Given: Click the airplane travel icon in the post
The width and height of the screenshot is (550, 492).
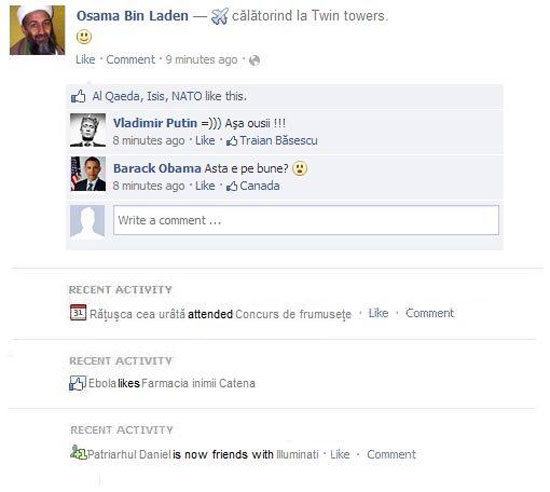Looking at the screenshot, I should [x=220, y=16].
